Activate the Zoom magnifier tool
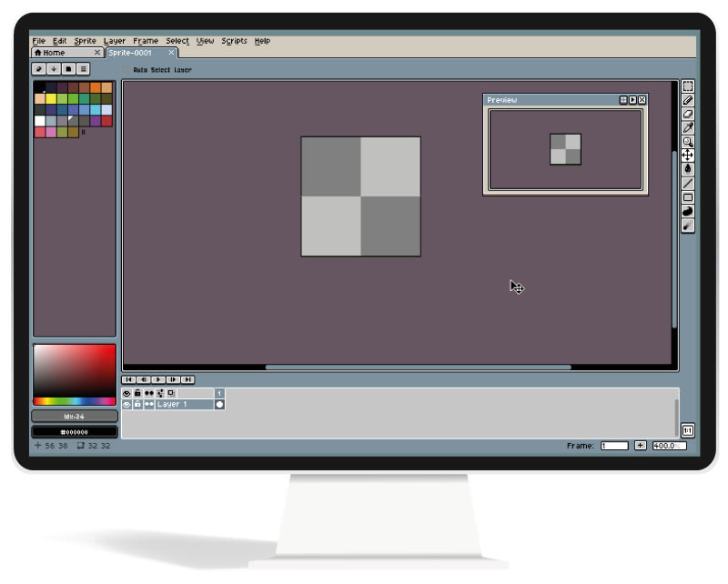 point(688,142)
